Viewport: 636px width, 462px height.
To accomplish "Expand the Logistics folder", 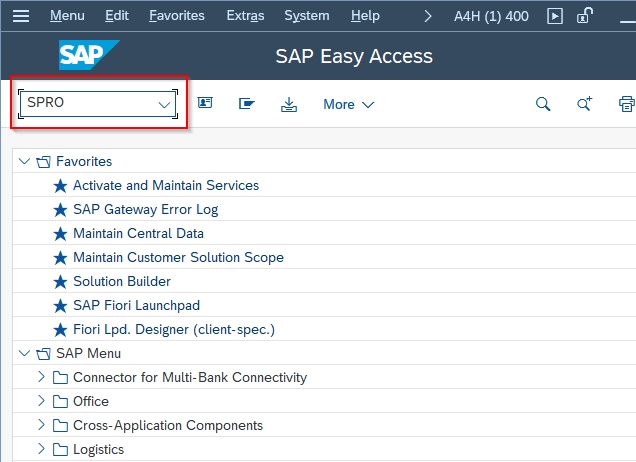I will [41, 449].
